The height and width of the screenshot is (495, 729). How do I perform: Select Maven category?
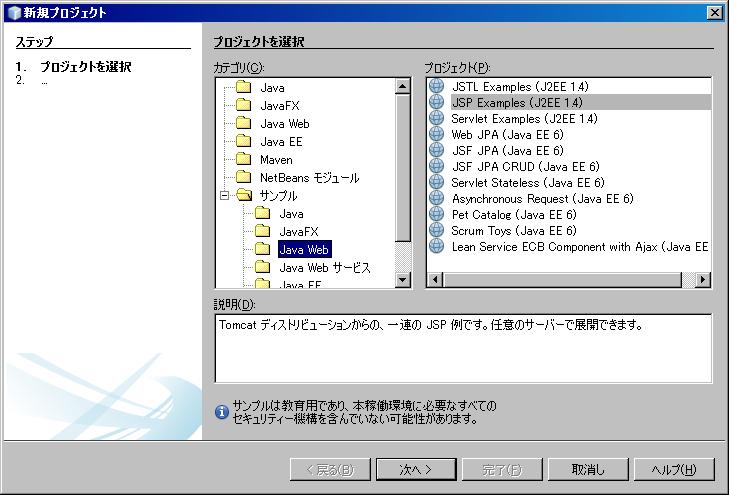coord(276,160)
